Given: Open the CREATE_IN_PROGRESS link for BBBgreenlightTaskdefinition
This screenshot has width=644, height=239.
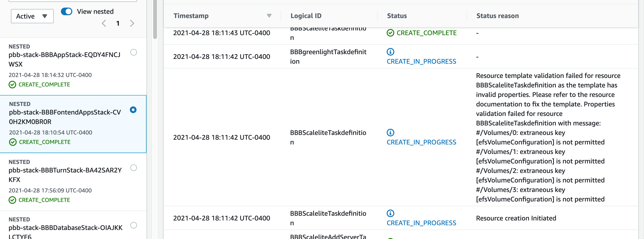Looking at the screenshot, I should point(421,61).
